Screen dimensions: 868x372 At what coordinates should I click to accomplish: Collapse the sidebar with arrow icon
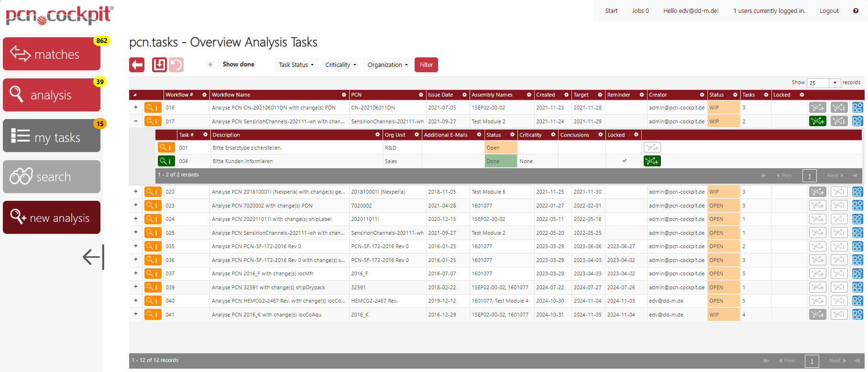point(94,257)
